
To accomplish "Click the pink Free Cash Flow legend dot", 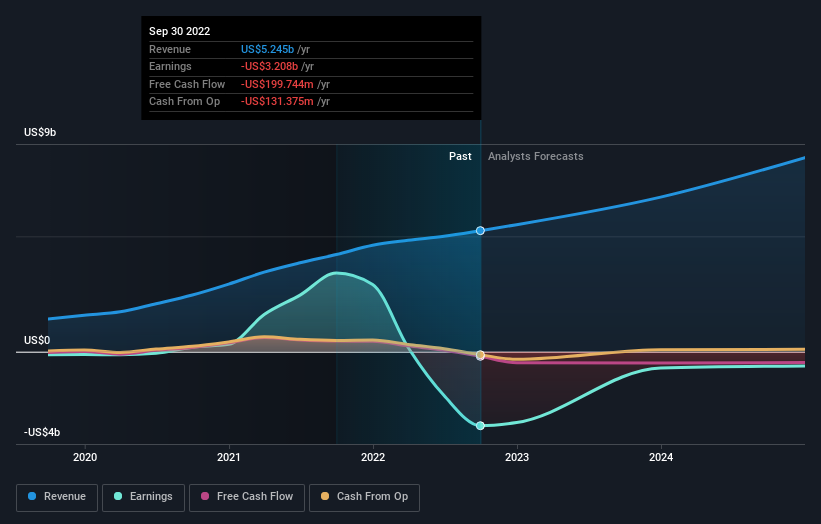I will 205,496.
